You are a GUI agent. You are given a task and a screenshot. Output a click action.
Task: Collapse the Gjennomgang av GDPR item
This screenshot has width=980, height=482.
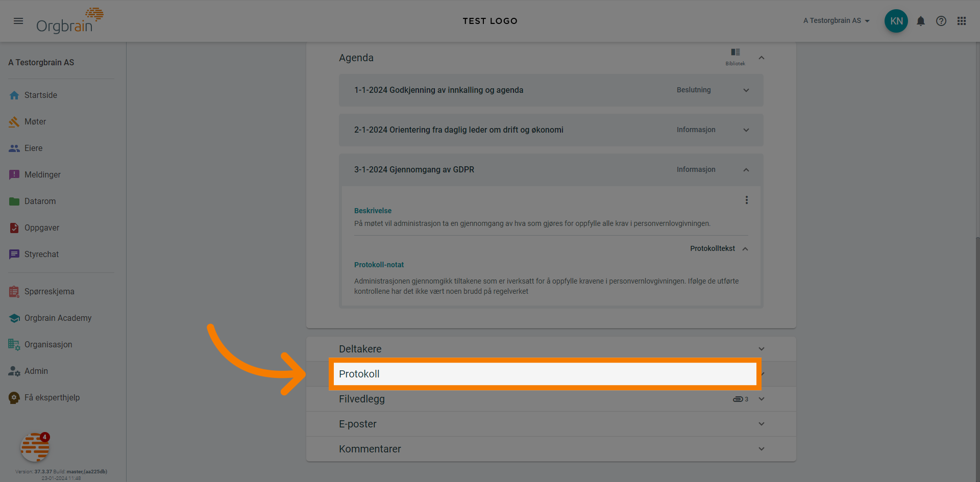pos(746,170)
